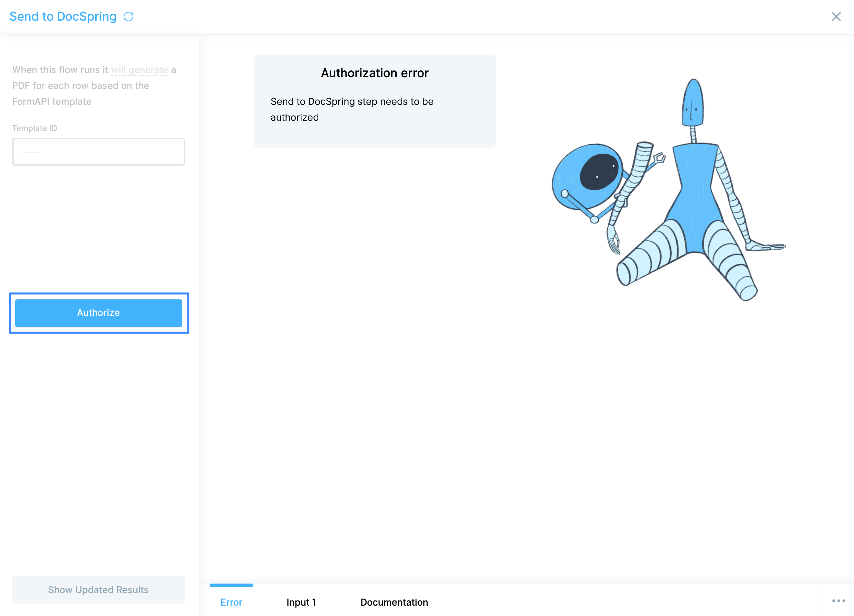
Task: Open the Input 1 tab
Action: [x=301, y=602]
